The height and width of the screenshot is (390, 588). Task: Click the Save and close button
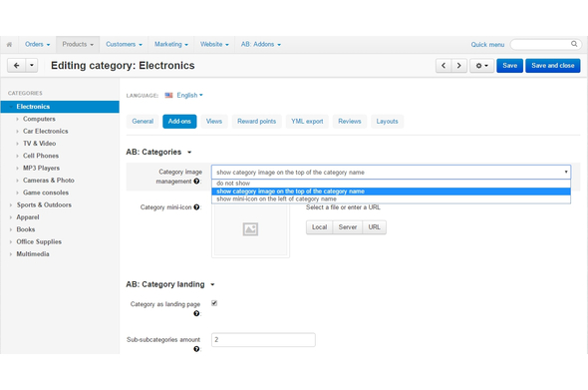point(553,65)
